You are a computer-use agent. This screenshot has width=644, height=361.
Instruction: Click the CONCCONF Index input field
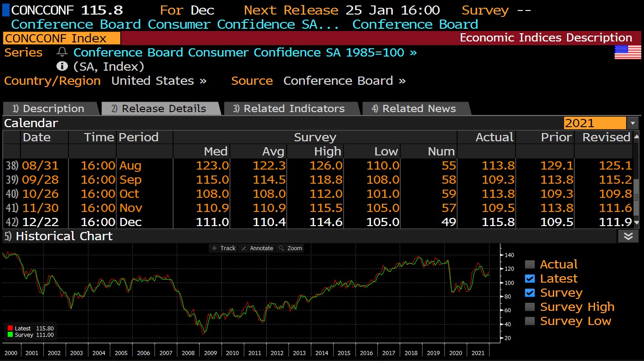click(x=62, y=38)
